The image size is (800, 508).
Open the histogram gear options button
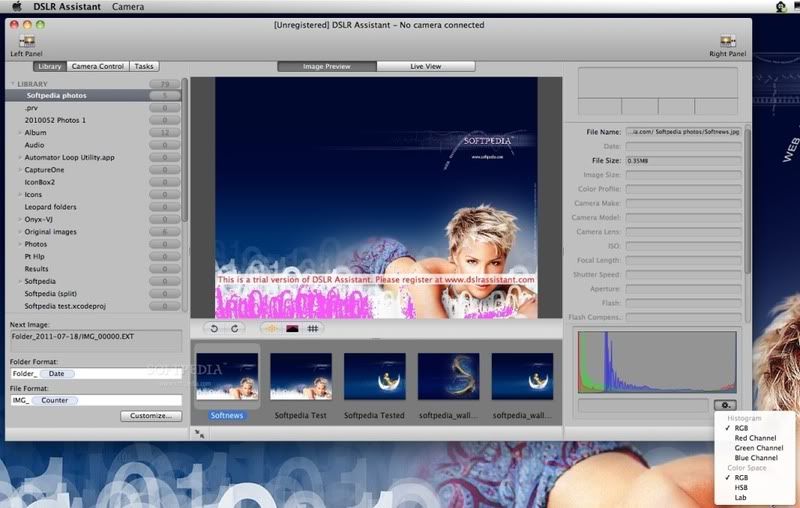725,405
